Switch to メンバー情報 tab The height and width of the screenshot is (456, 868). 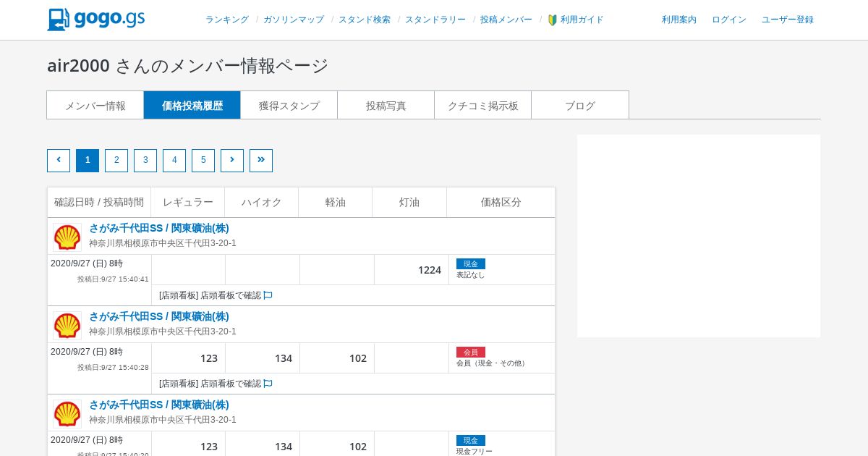(95, 105)
